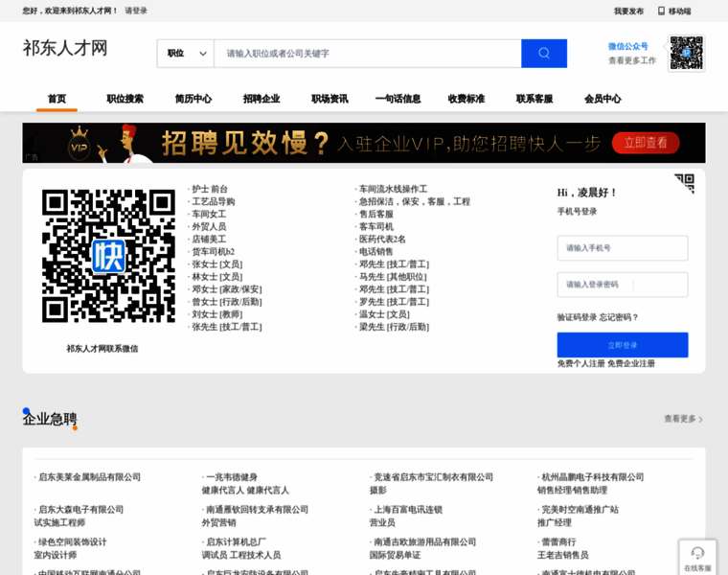Click the login password input field
The width and height of the screenshot is (728, 575).
click(622, 285)
